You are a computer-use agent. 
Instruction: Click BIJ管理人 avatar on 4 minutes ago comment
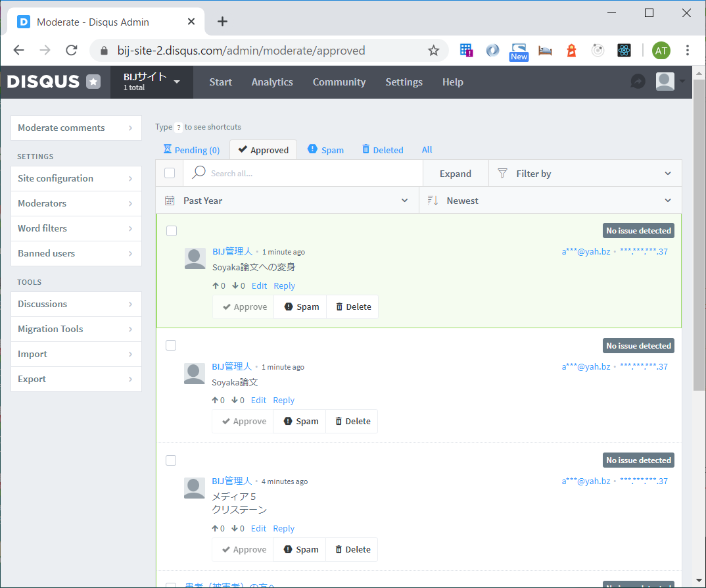(x=195, y=488)
